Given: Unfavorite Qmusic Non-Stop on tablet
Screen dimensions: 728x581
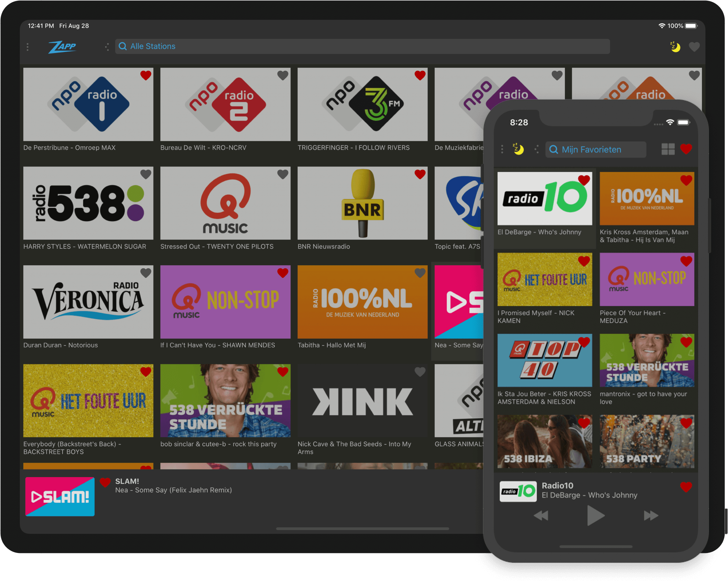Looking at the screenshot, I should click(x=283, y=273).
